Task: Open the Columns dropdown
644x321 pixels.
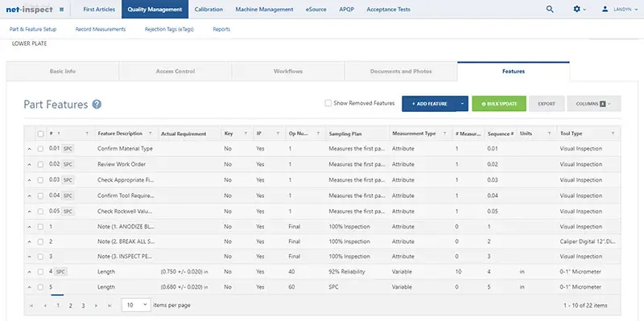Action: (593, 104)
